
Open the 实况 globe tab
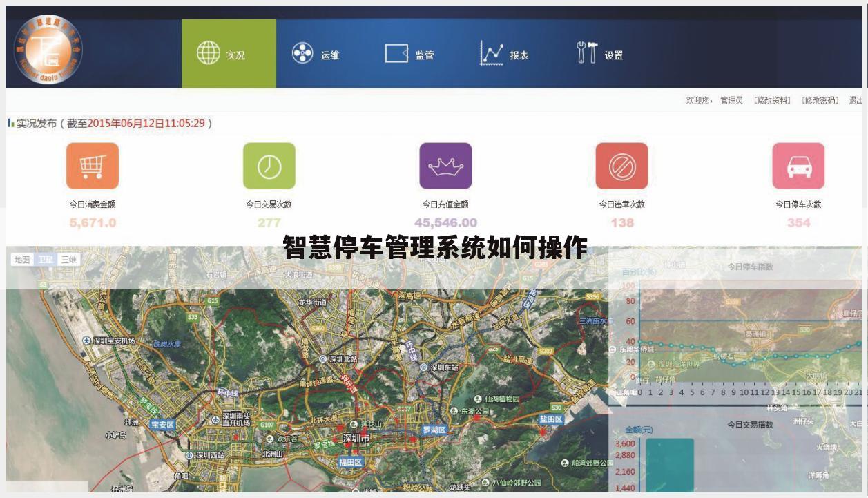[x=229, y=54]
